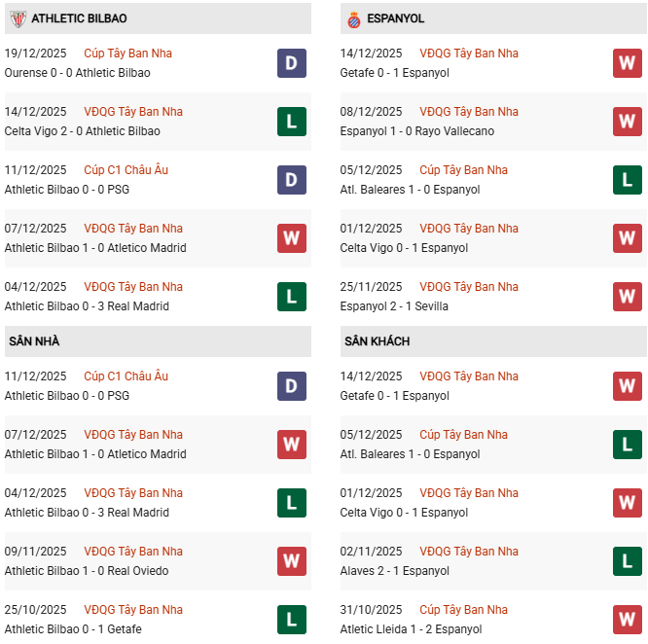Click loss badge for Athletic Bilbao 0-1 Getafe
Image resolution: width=648 pixels, height=644 pixels.
point(291,620)
